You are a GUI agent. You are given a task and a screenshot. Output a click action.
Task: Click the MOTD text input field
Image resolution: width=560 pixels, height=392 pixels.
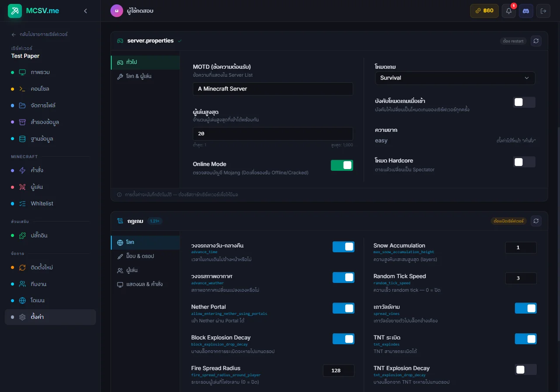point(273,89)
